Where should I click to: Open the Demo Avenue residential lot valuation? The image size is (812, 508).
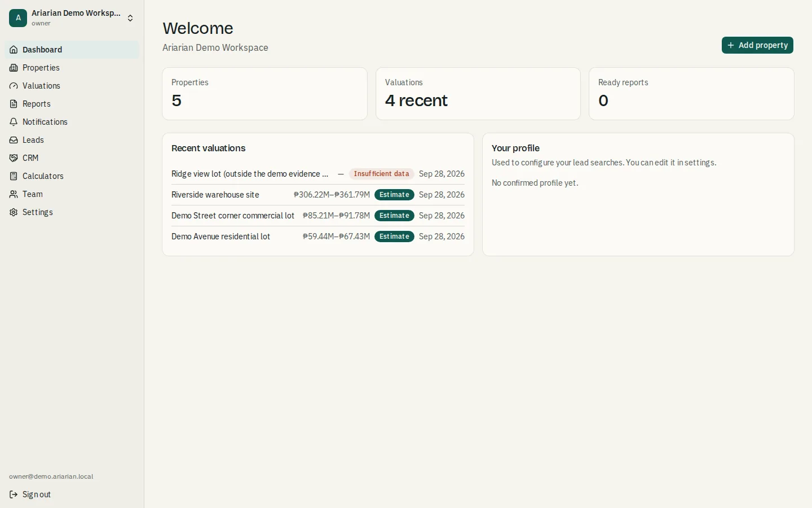point(318,237)
